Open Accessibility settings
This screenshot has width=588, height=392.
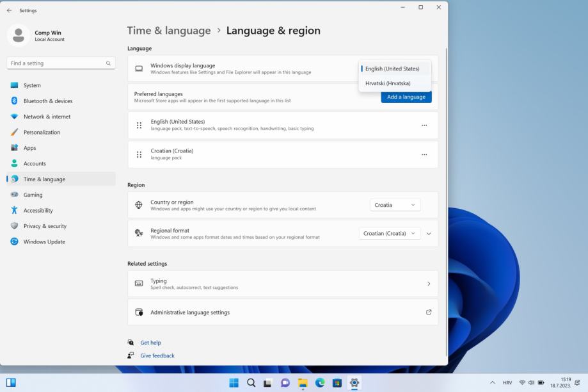coord(61,210)
